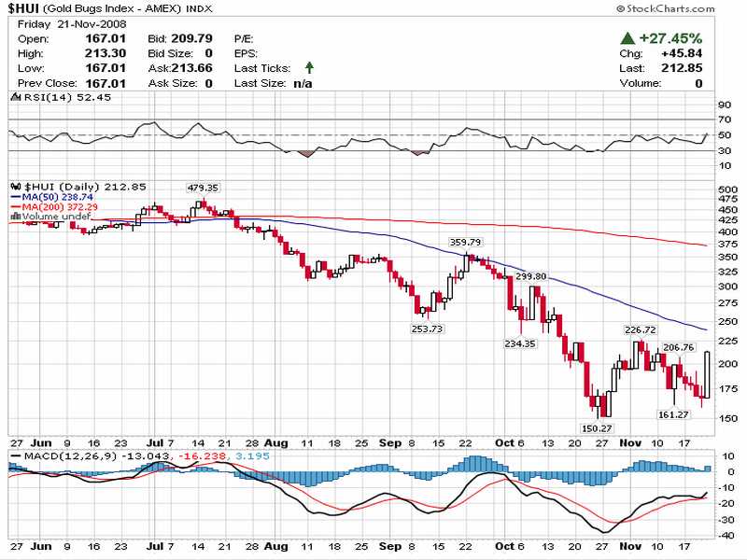Click the 359.79 high price label
747x560 pixels.
[465, 243]
